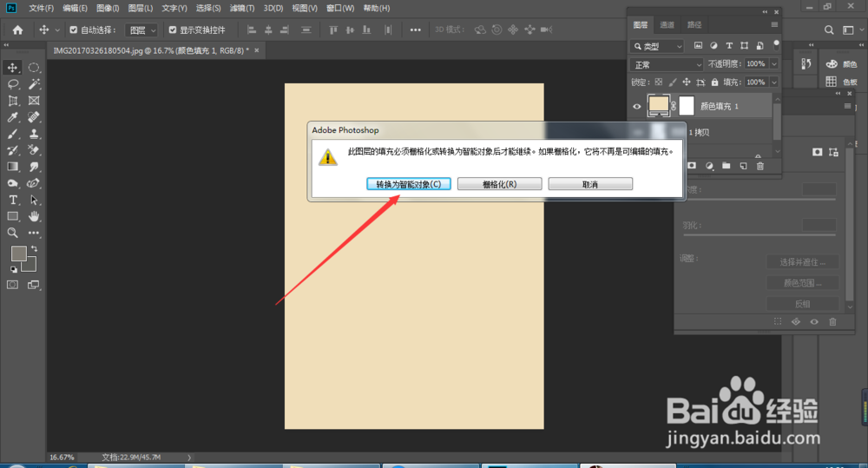Screen dimensions: 868x468
Task: Open the Edit Toolbar three-dots menu
Action: [x=34, y=234]
